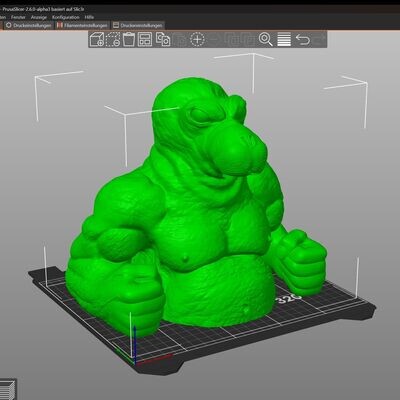Viewport: 400px width, 400px height.
Task: Switch to sliced layers preview icon
Action: coord(7,389)
